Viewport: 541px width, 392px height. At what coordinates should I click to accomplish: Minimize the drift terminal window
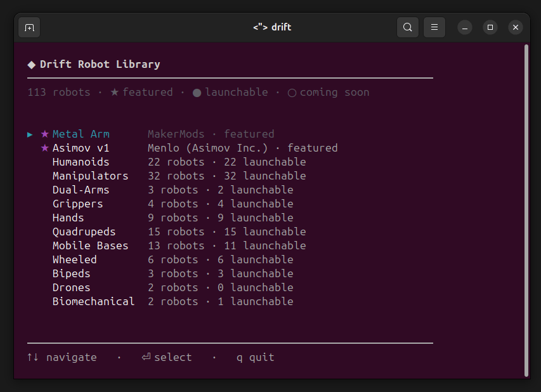[465, 27]
